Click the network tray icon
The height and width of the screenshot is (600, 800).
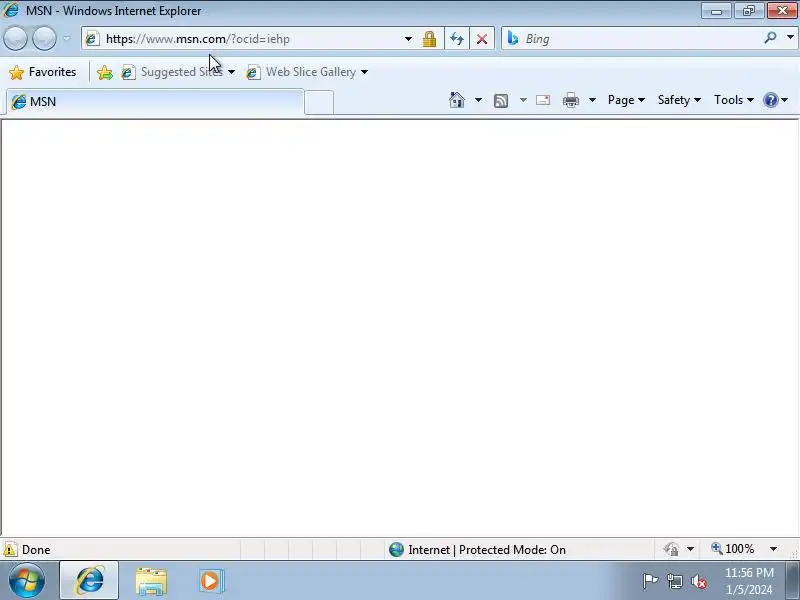tap(674, 581)
